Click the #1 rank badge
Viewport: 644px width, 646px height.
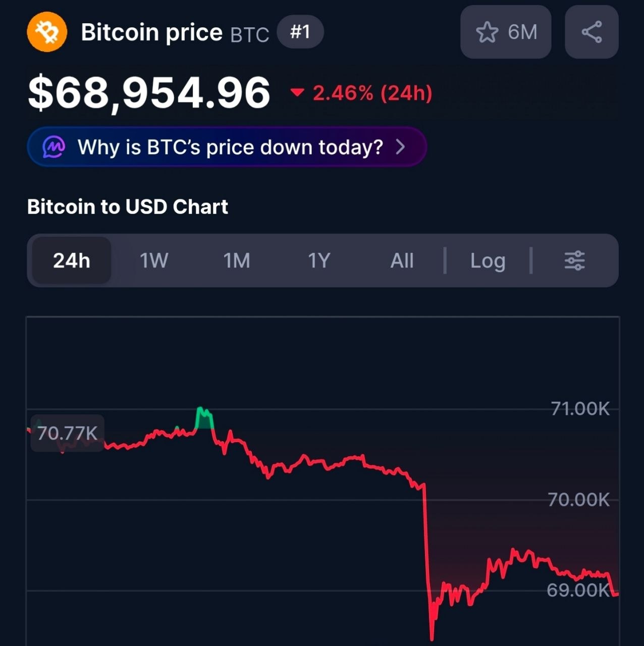pyautogui.click(x=300, y=32)
